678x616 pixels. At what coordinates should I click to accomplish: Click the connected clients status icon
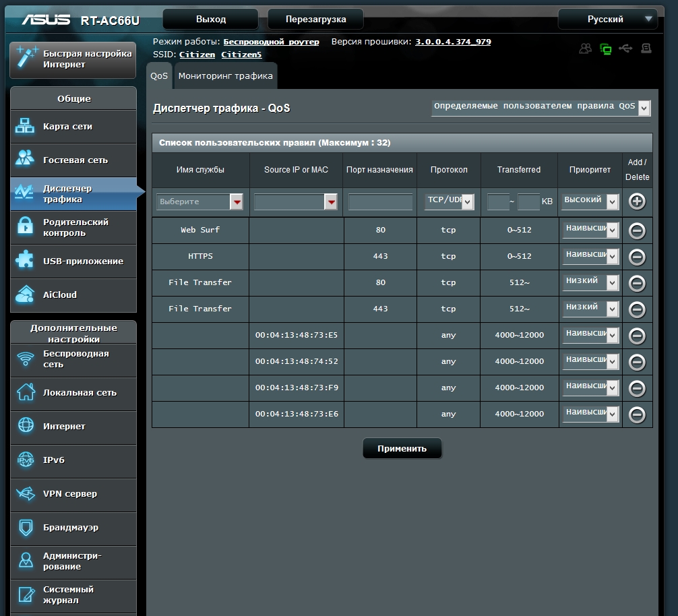[585, 49]
